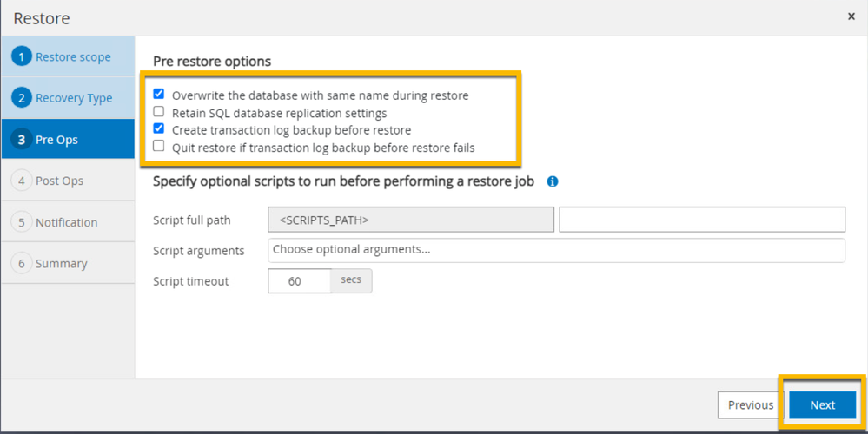Click the Next button
The image size is (868, 434).
822,404
